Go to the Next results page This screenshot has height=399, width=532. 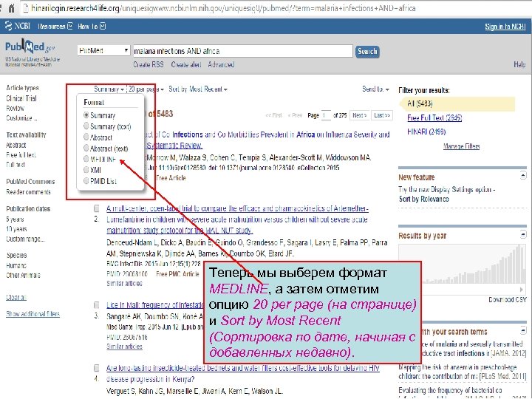click(360, 115)
